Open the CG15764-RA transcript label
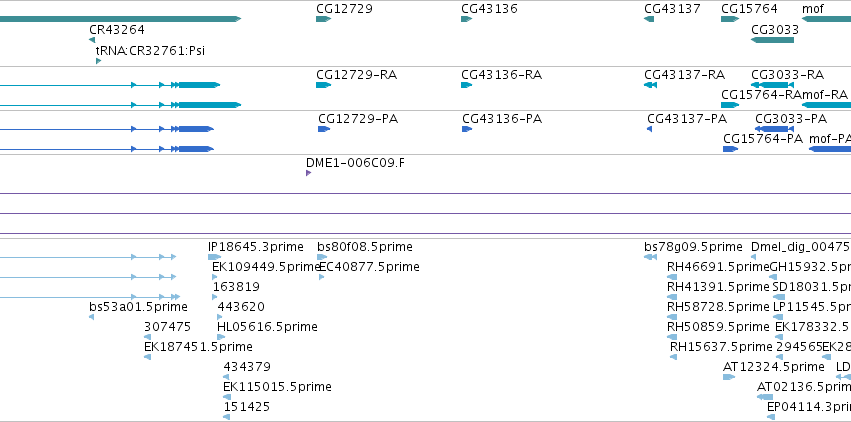 (x=761, y=94)
